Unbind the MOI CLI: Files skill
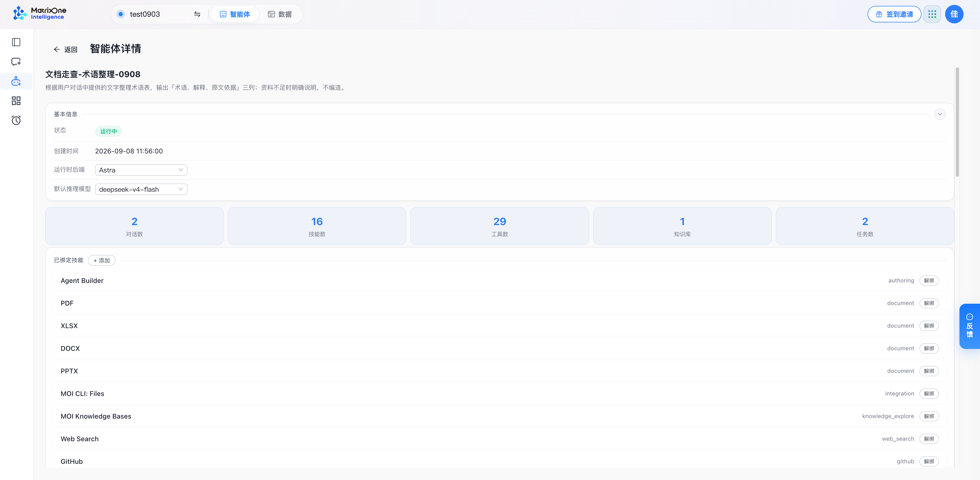The image size is (980, 480). point(929,394)
